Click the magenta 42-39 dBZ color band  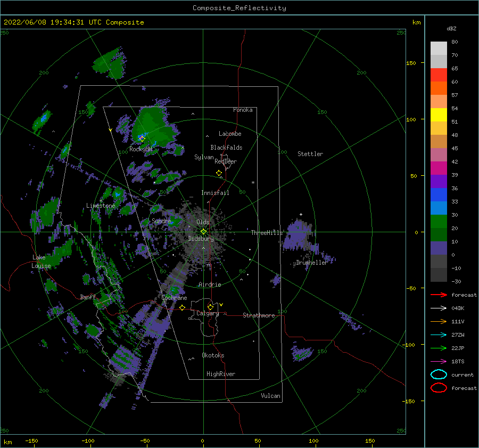439,168
